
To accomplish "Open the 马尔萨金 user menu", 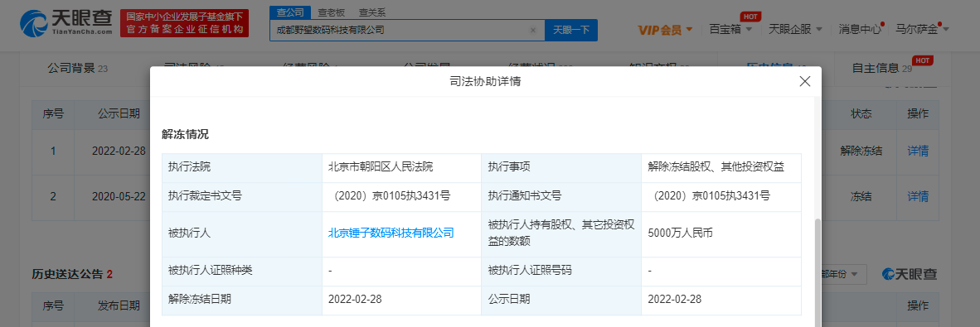I will coord(922,29).
